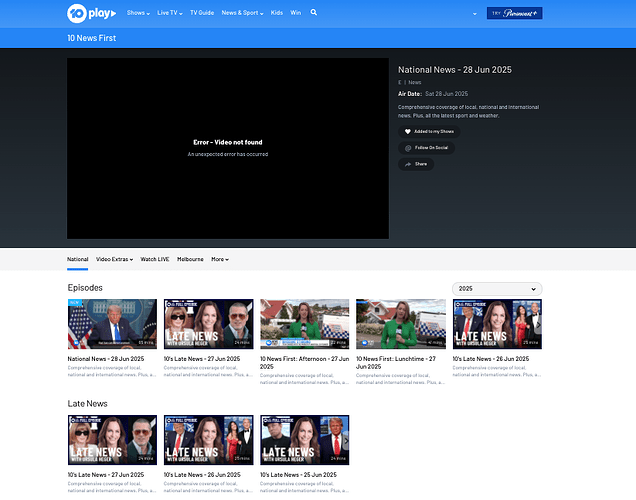Open 10 News First: Afternoon - 27 Jun title
This screenshot has height=500, width=636.
(304, 363)
